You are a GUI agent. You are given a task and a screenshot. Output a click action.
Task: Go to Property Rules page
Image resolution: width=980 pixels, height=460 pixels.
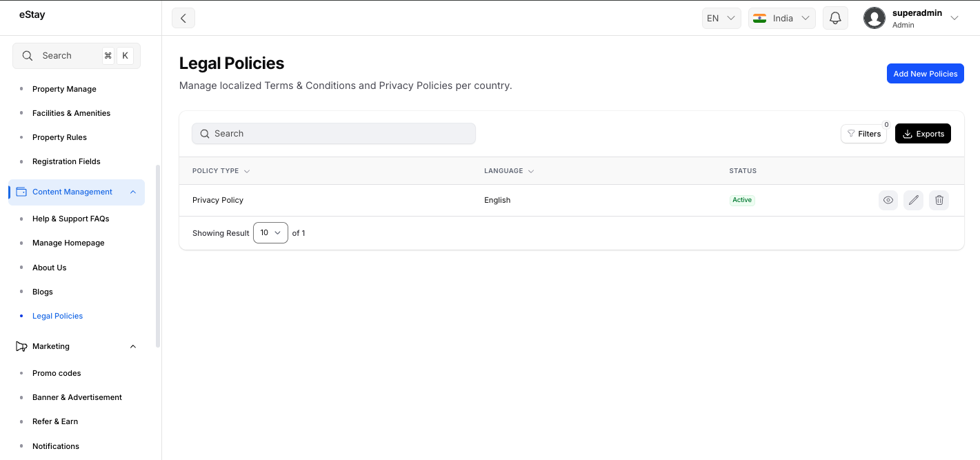(59, 137)
